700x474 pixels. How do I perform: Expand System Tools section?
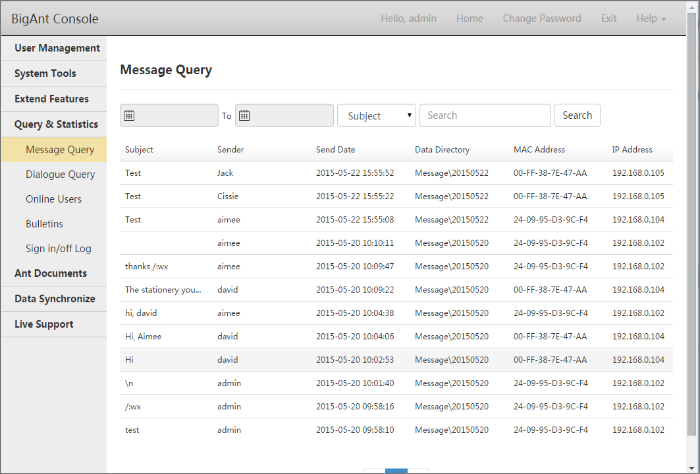[45, 74]
